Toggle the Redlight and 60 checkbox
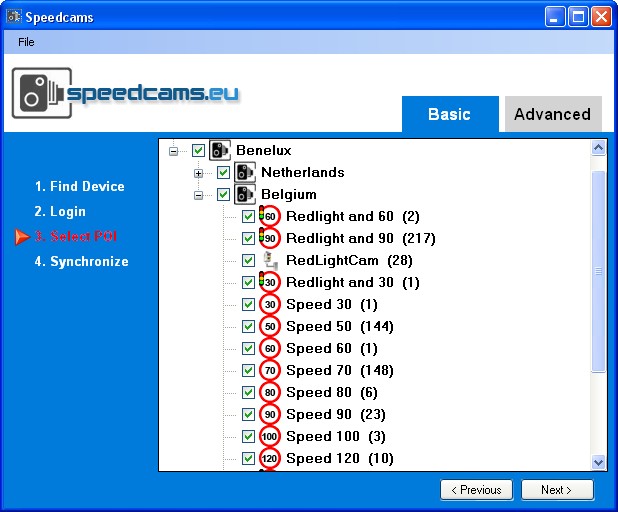 (x=248, y=216)
